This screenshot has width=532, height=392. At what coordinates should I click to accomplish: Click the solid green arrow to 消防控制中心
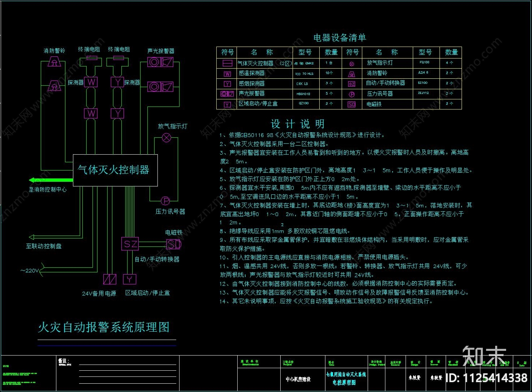click(51, 180)
